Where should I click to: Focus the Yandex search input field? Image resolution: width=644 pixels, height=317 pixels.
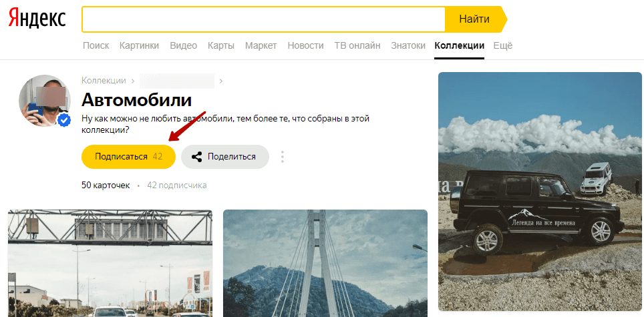[x=263, y=19]
